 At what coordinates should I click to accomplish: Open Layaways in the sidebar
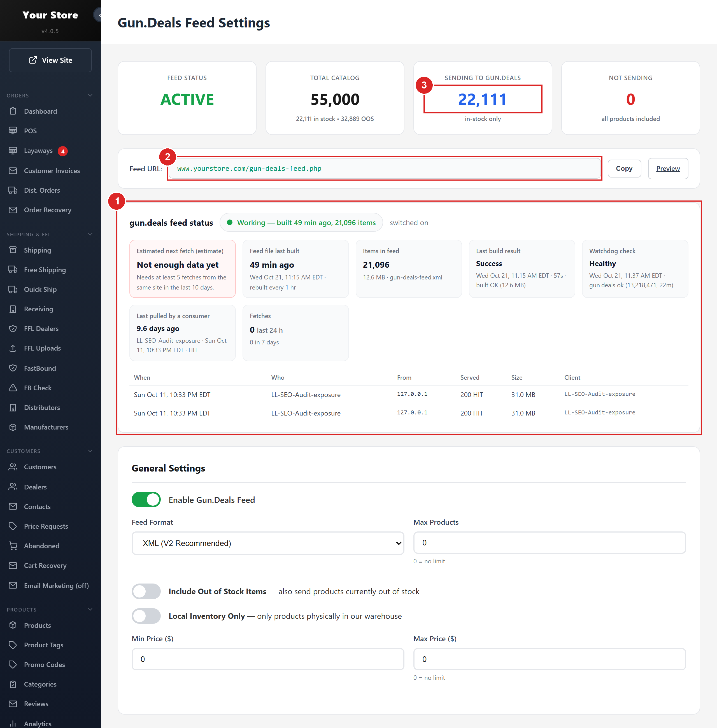click(38, 151)
